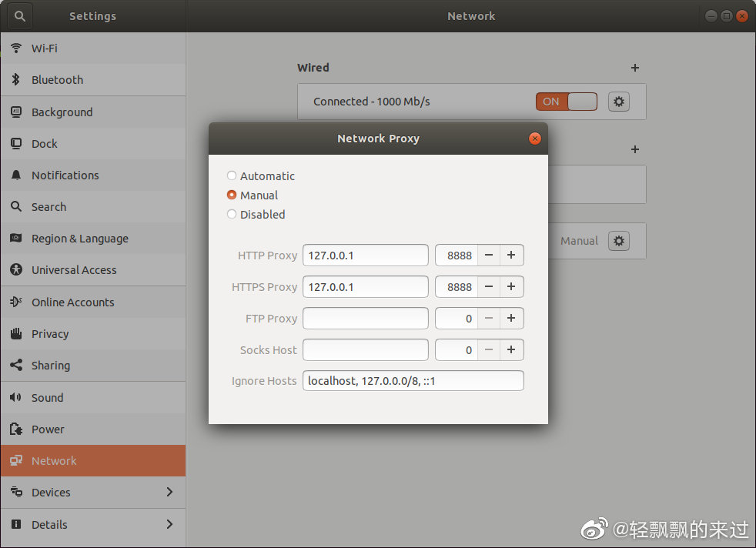This screenshot has height=548, width=756.
Task: Click the Power battery icon
Action: (16, 429)
